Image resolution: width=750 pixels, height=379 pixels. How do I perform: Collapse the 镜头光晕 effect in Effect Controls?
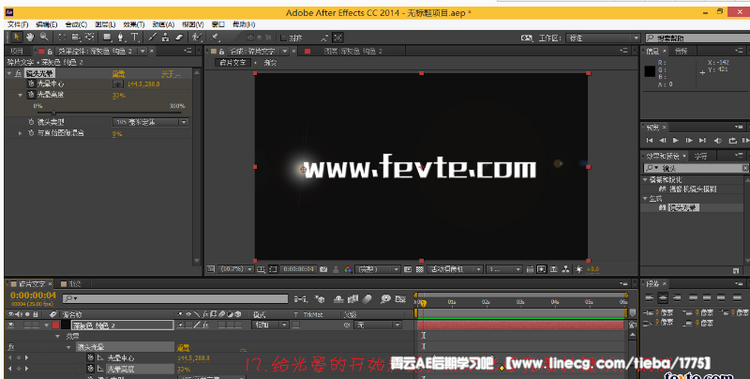pyautogui.click(x=9, y=73)
